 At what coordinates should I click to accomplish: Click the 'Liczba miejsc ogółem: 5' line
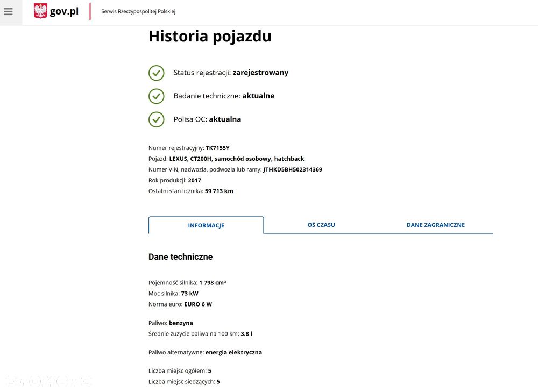[x=180, y=370]
